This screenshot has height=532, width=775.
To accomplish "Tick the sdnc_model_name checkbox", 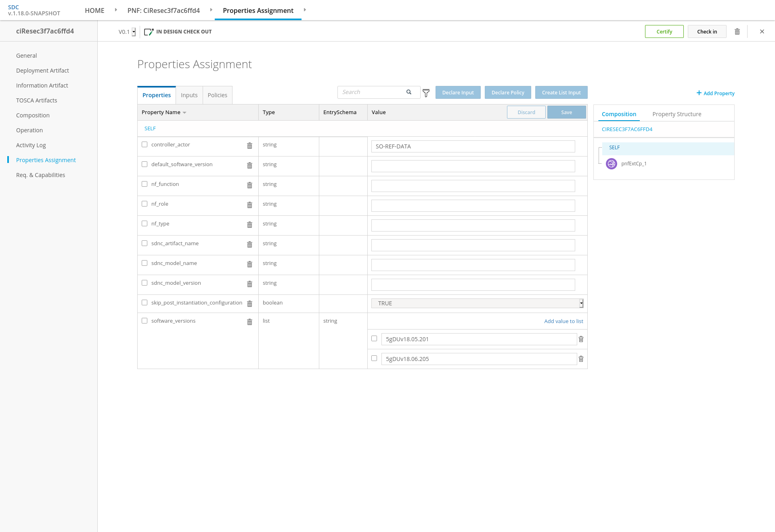I will click(145, 263).
